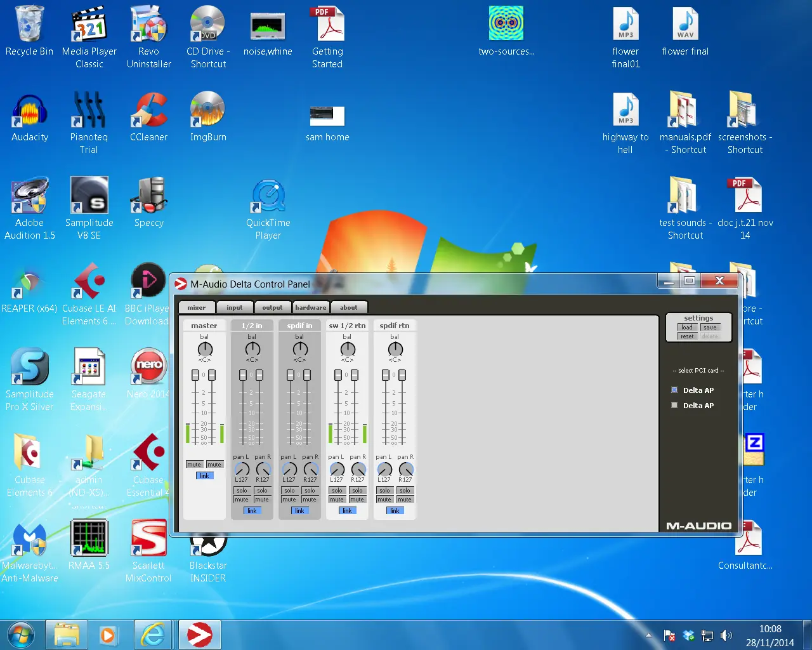
Task: Select doc j.t.21 nov 14 PDF
Action: pyautogui.click(x=745, y=208)
